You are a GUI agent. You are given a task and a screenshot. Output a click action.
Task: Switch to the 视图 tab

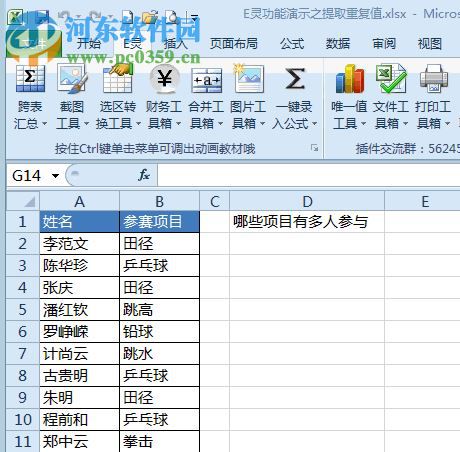click(430, 44)
